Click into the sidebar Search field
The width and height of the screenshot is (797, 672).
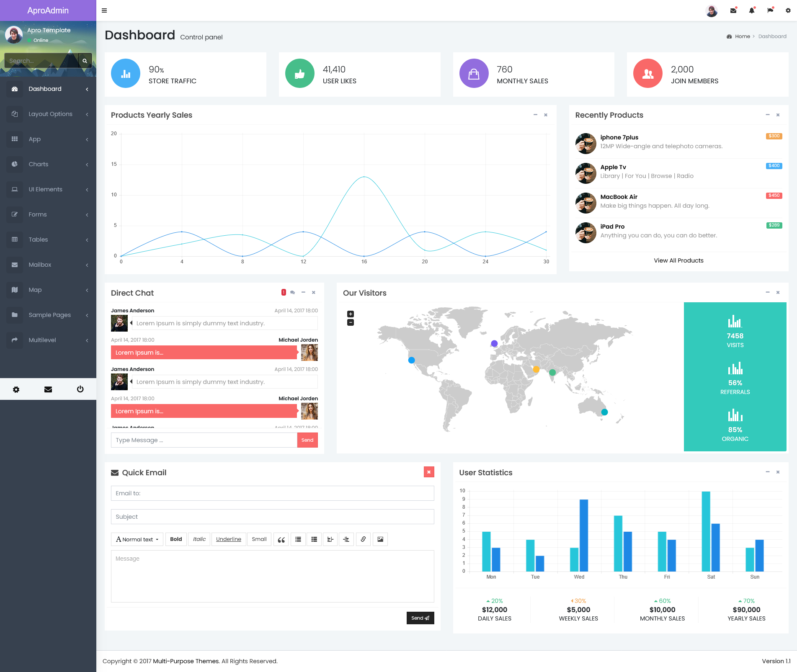[x=41, y=61]
